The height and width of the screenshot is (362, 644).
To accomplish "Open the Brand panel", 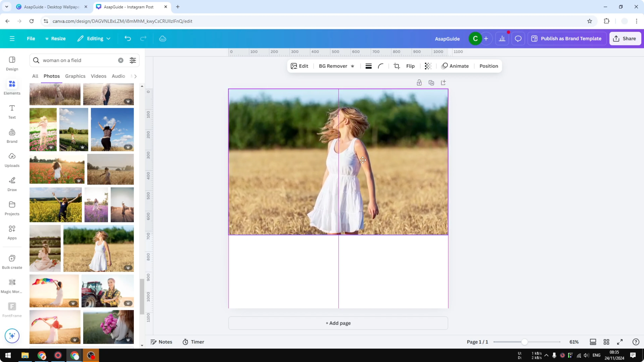I will click(12, 136).
